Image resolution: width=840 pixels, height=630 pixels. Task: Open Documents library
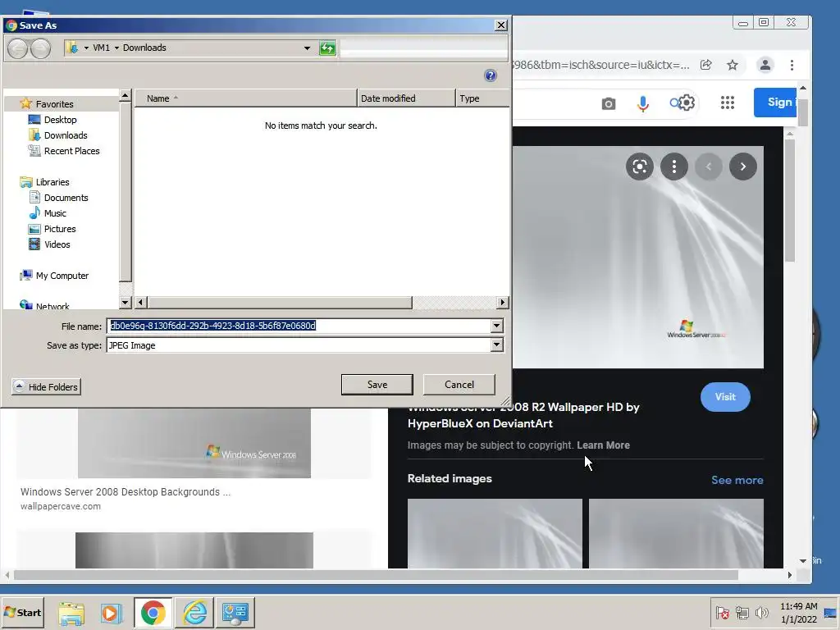66,198
